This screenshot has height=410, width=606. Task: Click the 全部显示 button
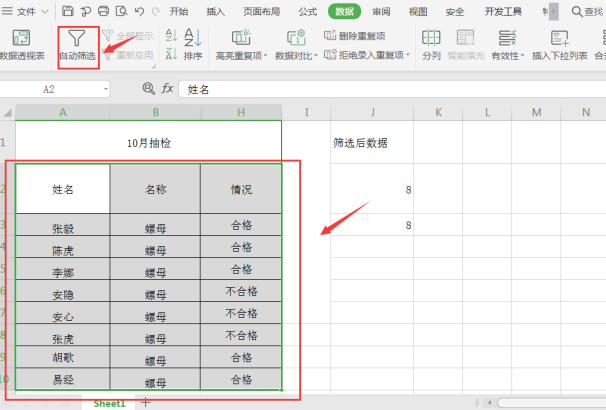coord(128,36)
